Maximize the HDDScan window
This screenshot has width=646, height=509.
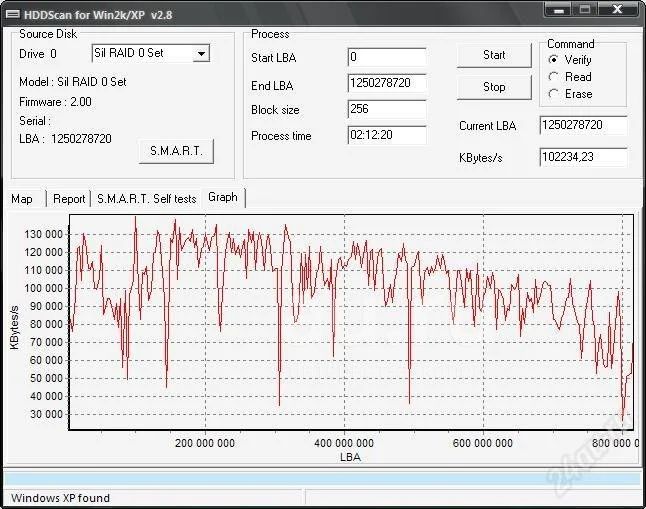(585, 9)
